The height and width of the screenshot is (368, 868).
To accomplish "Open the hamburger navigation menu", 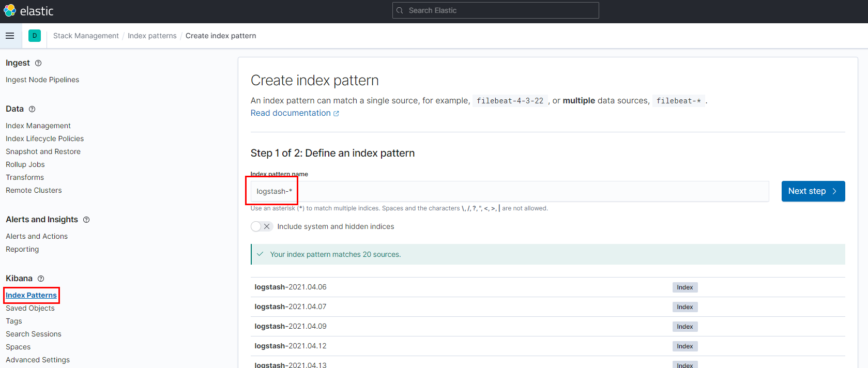I will pyautogui.click(x=10, y=36).
